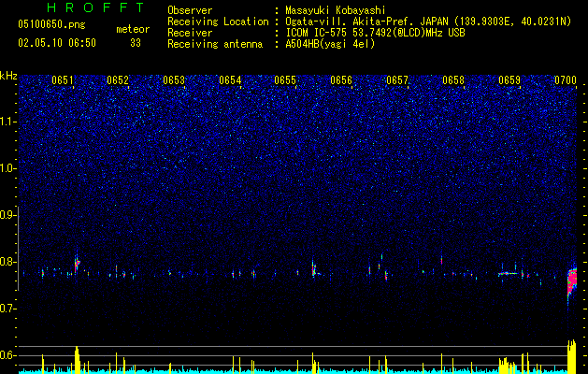Click the 0651 time marker

point(63,80)
